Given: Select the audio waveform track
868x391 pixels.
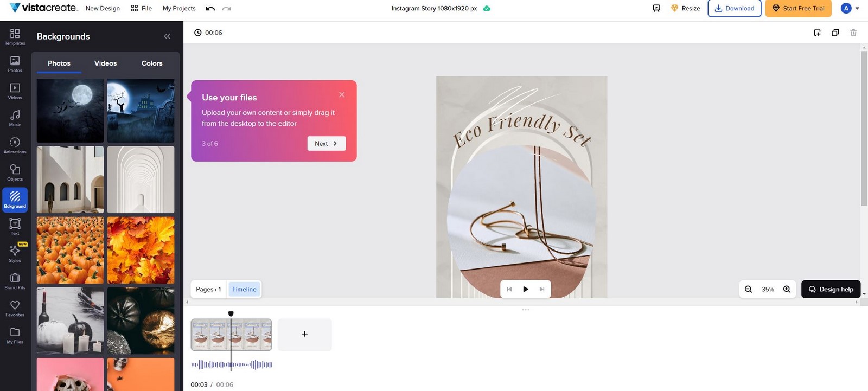Looking at the screenshot, I should click(x=232, y=364).
